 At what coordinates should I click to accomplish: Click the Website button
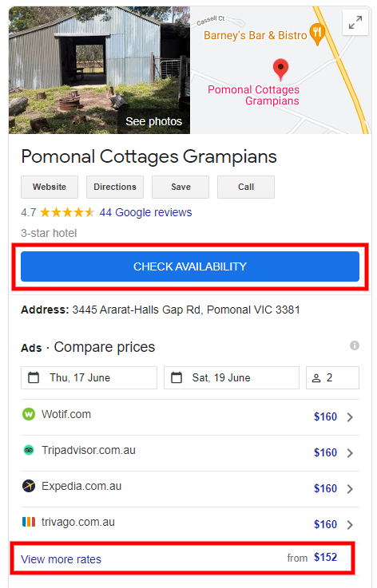(x=50, y=187)
